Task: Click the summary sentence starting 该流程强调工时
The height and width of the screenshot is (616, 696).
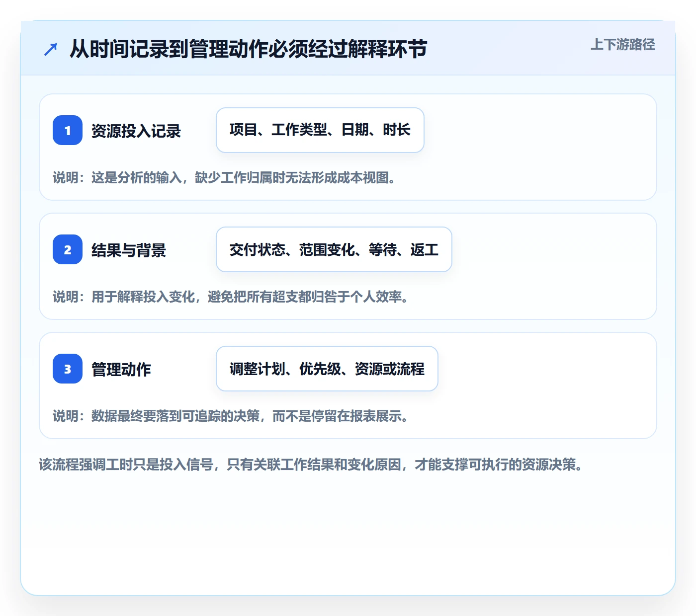Action: click(x=311, y=465)
